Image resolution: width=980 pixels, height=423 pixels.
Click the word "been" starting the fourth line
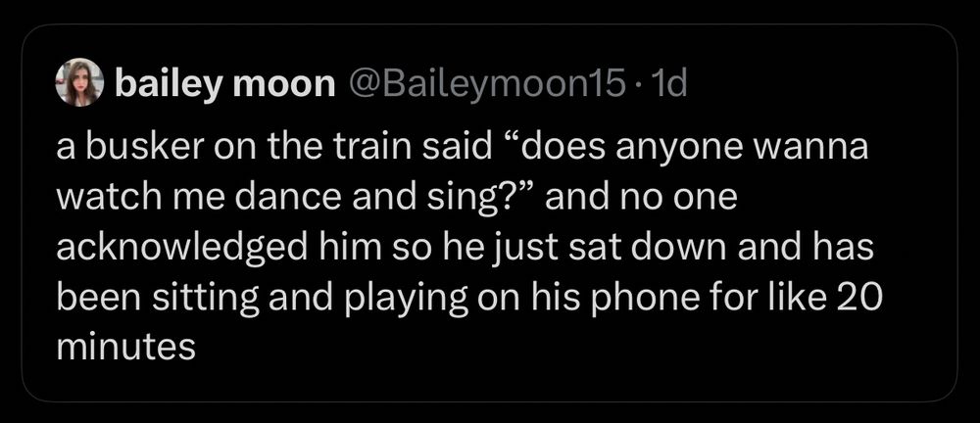point(100,299)
